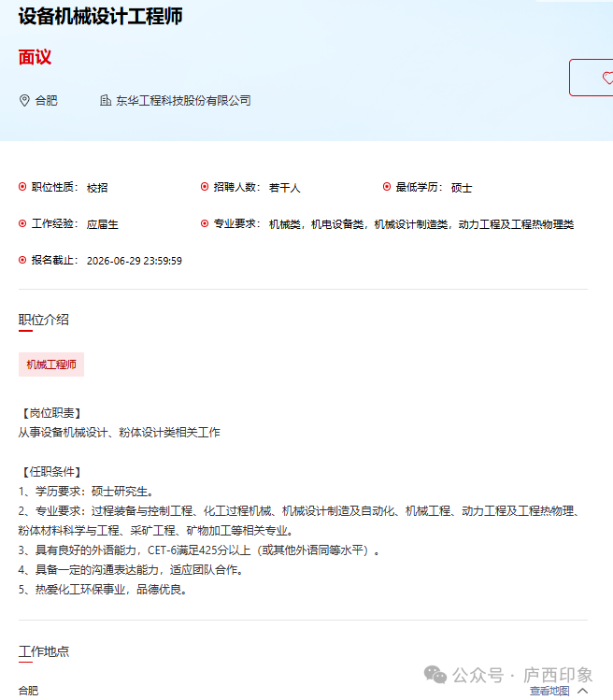Screen dimensions: 613x700
Task: Click the line starting 粉体材料科学与工程
Action: point(157,530)
